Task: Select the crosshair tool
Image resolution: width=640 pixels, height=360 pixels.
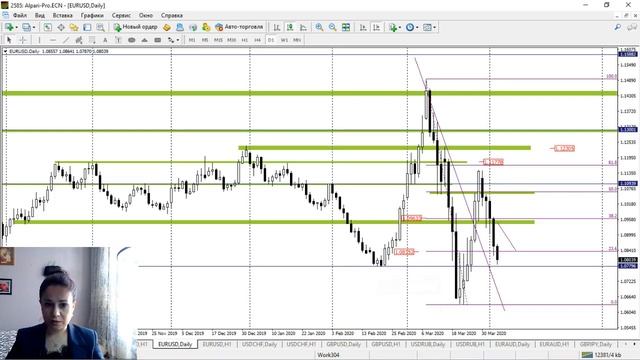Action: coord(23,40)
